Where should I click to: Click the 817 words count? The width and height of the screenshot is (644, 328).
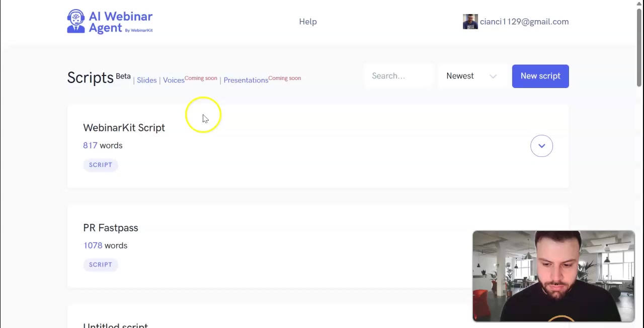point(103,145)
